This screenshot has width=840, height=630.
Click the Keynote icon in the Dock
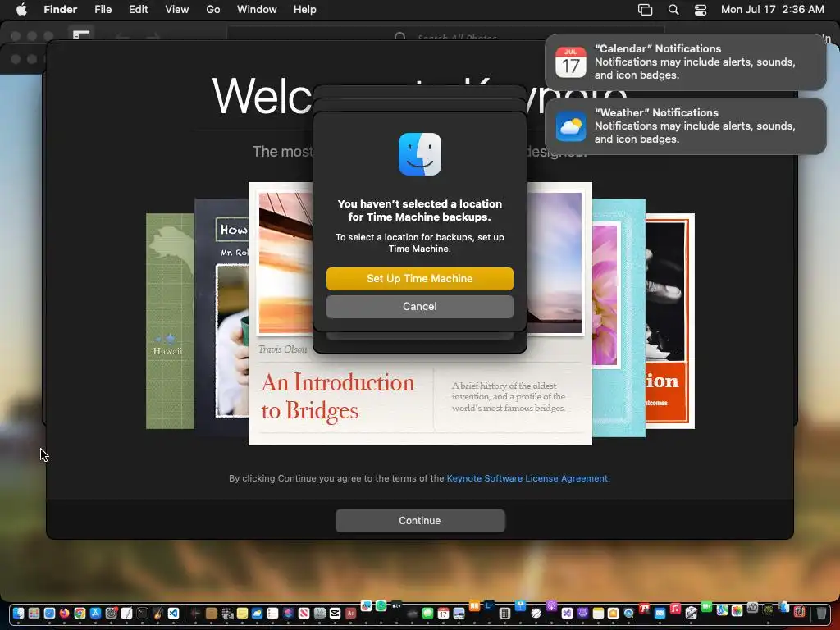520,606
